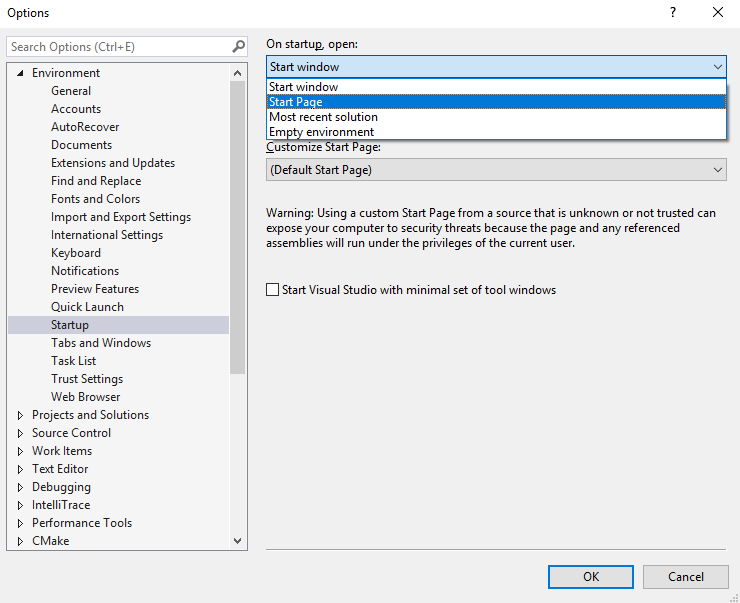The height and width of the screenshot is (603, 740).
Task: Expand the Text Editor node
Action: coord(21,469)
